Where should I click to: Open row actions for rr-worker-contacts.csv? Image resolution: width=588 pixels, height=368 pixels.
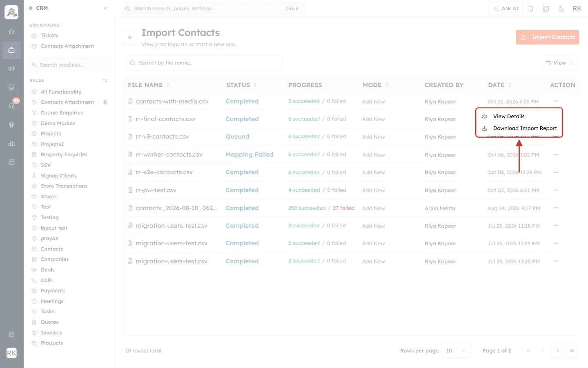point(556,155)
